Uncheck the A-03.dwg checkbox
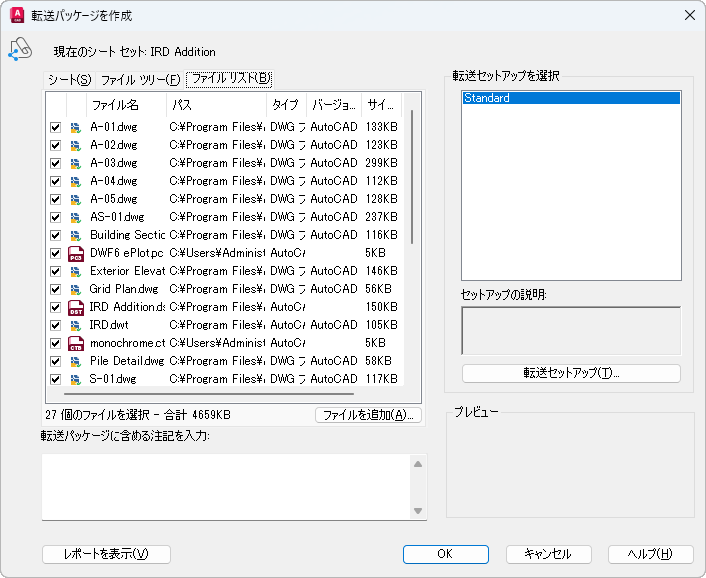 click(55, 163)
